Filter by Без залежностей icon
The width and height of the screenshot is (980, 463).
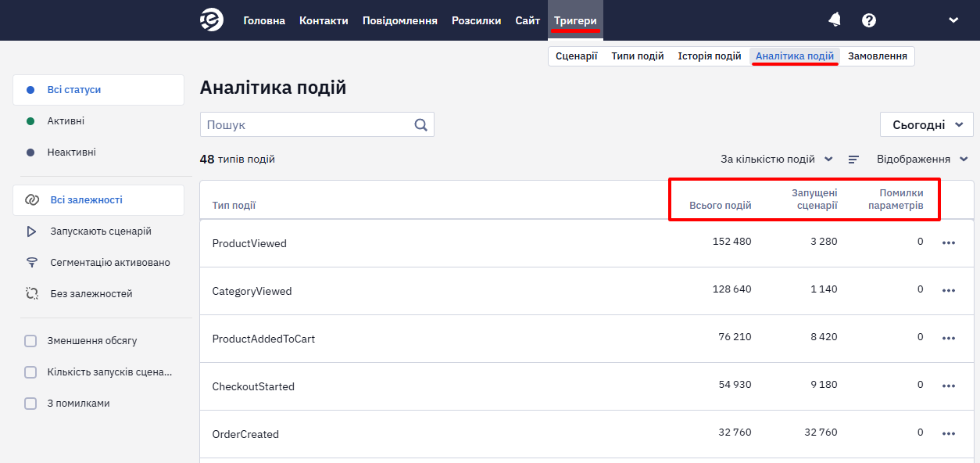coord(32,294)
